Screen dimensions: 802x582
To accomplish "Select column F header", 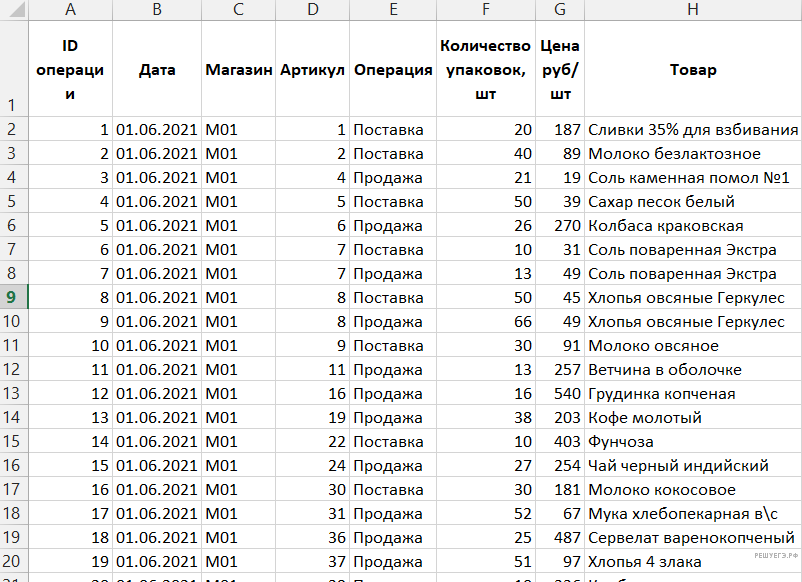I will [485, 10].
